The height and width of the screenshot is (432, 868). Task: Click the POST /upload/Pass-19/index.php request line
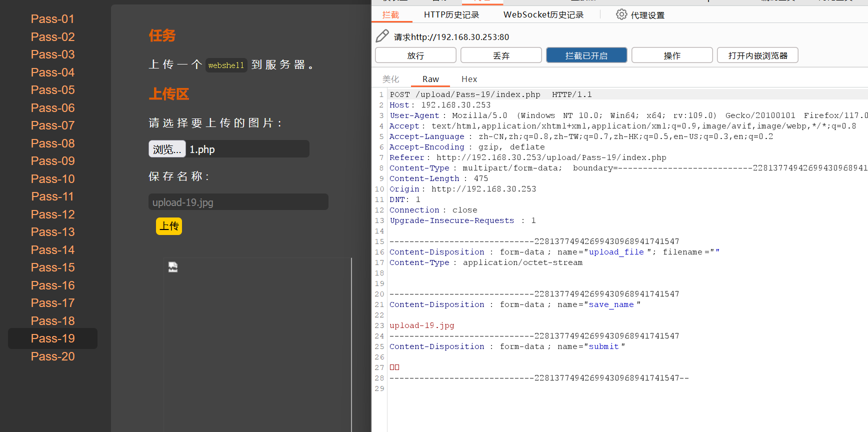point(490,94)
